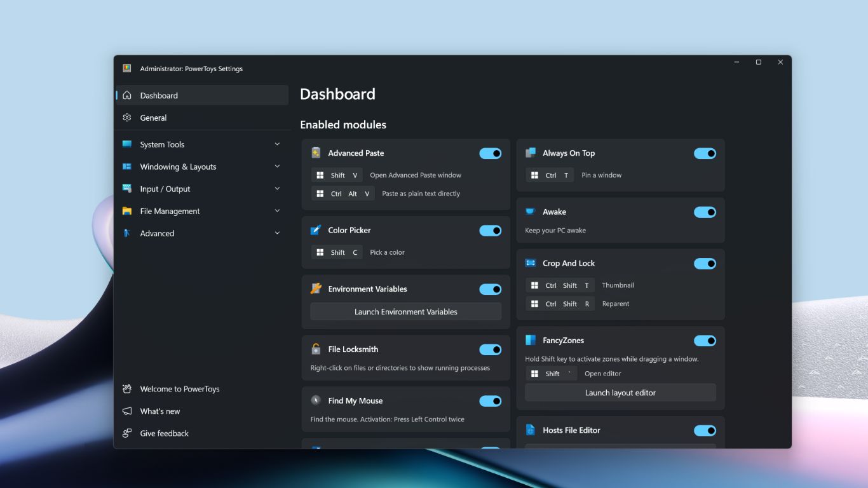Disable the Advanced Paste toggle
The height and width of the screenshot is (488, 868).
[490, 153]
